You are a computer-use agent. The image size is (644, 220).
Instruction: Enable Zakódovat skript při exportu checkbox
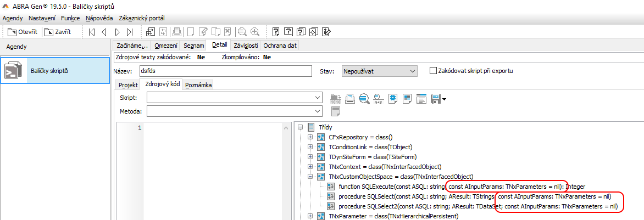click(x=433, y=71)
